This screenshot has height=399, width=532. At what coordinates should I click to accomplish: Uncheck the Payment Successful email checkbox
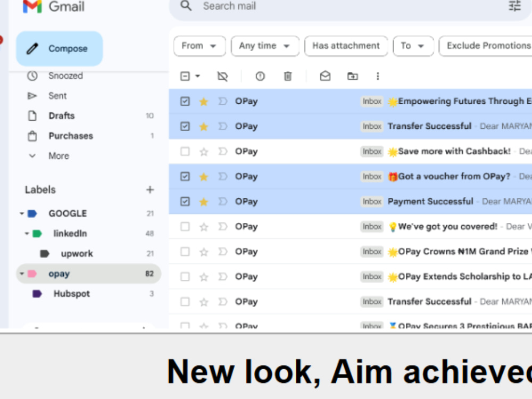185,202
